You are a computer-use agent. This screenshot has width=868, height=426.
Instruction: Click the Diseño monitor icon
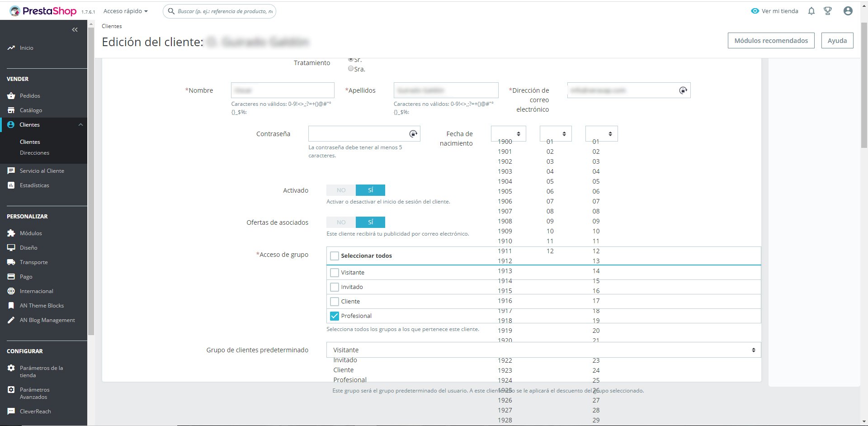(x=11, y=247)
